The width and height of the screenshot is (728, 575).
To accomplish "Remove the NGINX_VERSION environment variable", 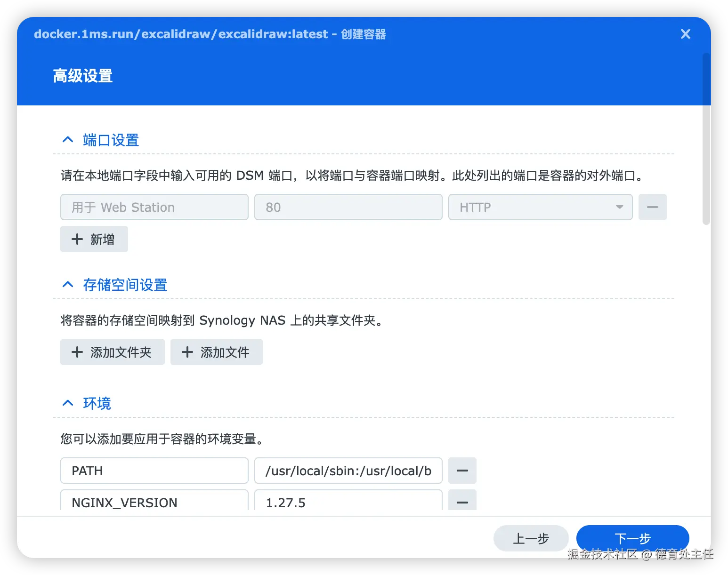I will click(x=462, y=501).
